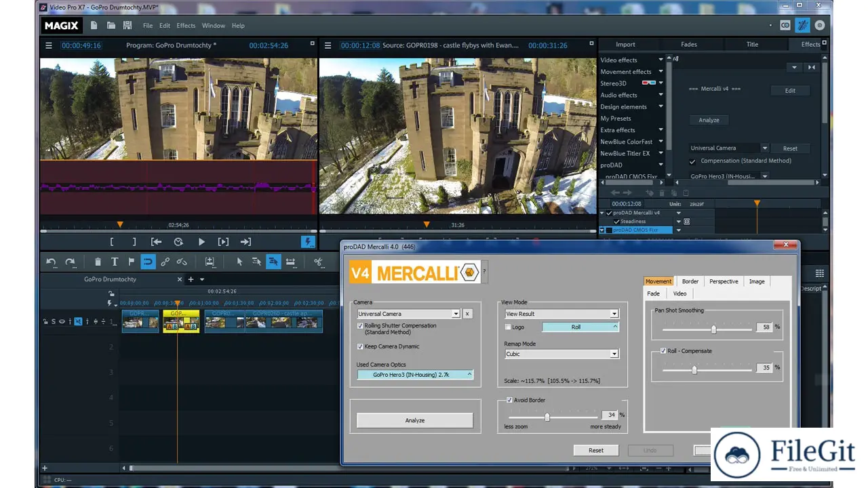Click the New project icon in the top toolbar

click(x=94, y=26)
